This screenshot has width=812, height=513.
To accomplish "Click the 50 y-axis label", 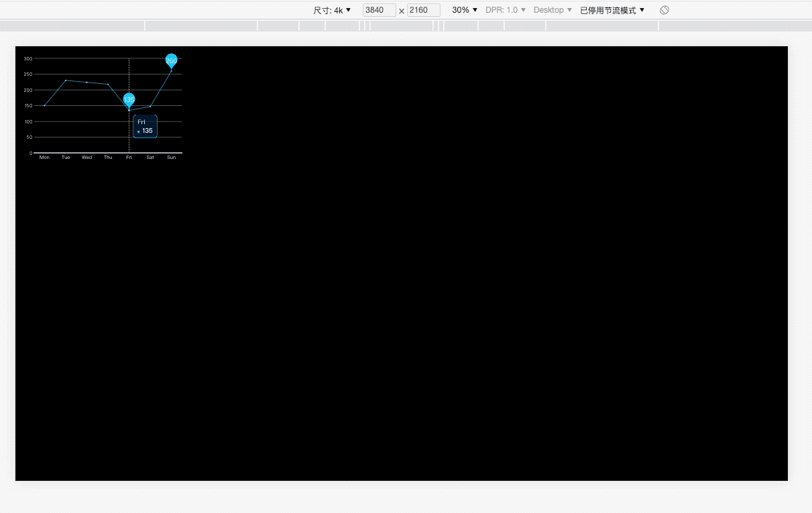I will [x=30, y=137].
